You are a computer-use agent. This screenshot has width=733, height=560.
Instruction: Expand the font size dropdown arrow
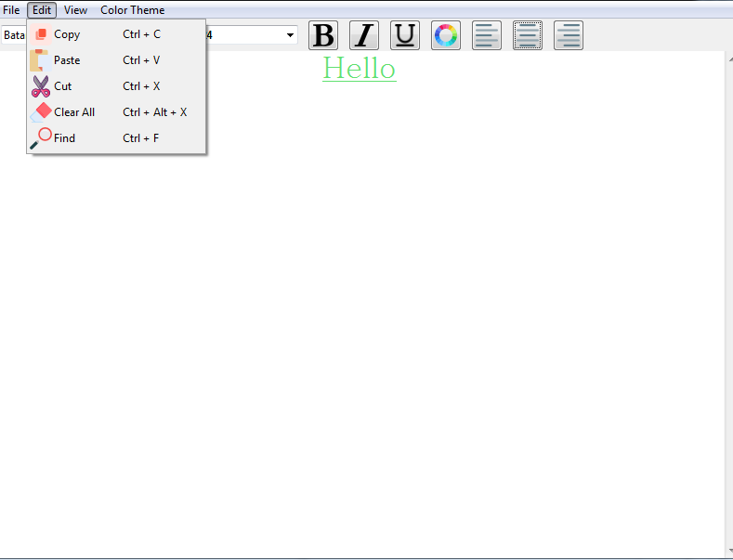click(x=290, y=35)
